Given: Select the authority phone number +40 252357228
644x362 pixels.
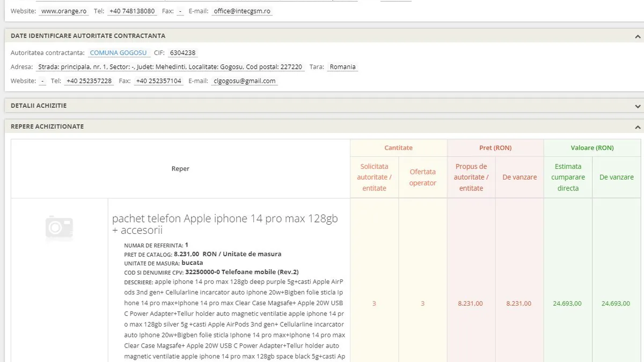Looking at the screenshot, I should 89,81.
